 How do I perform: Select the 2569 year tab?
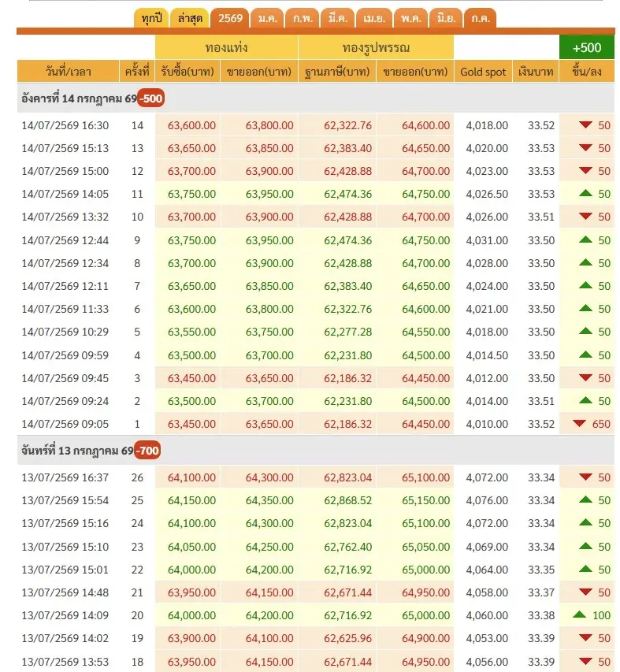point(230,18)
